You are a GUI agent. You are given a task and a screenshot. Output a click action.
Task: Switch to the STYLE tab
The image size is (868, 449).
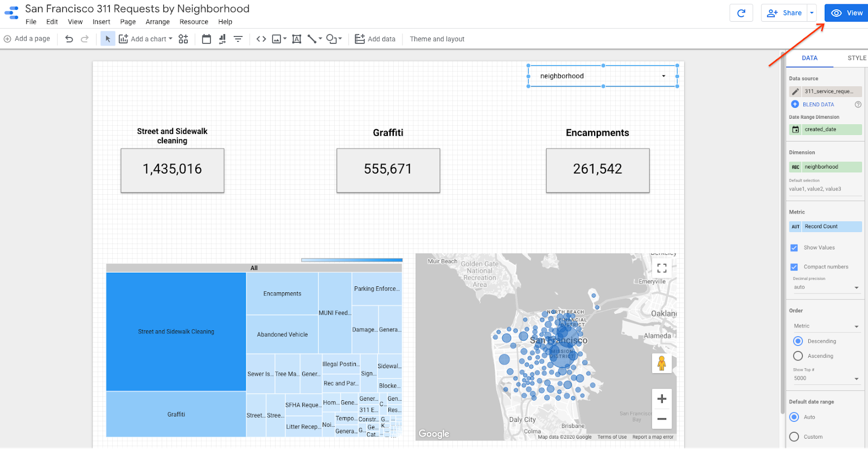pos(857,58)
